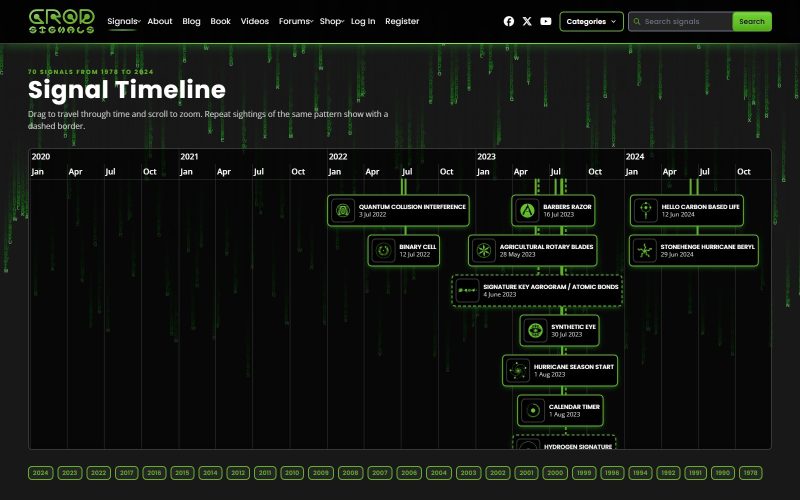Viewport: 800px width, 500px height.
Task: Jump to year 2015 button
Action: pyautogui.click(x=182, y=473)
